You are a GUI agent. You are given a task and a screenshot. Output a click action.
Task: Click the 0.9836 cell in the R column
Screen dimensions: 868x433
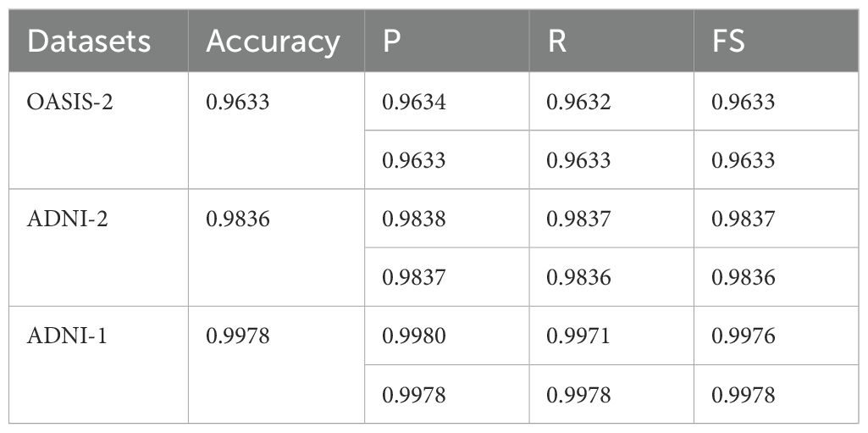(578, 277)
